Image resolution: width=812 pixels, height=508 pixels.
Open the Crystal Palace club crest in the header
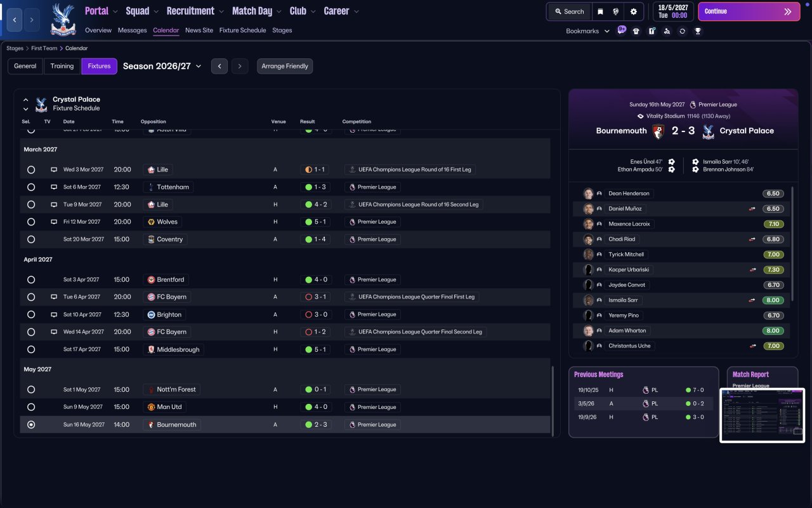point(63,20)
